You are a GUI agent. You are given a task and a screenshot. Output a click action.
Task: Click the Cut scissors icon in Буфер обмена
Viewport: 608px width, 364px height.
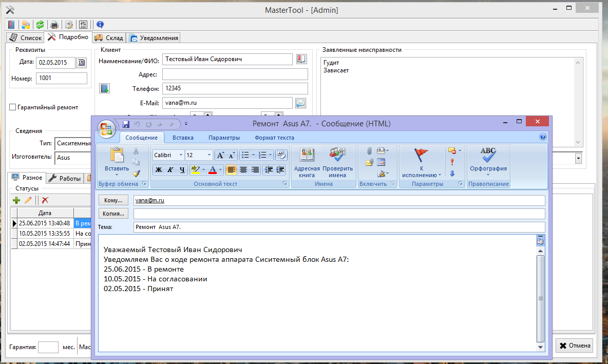[136, 151]
